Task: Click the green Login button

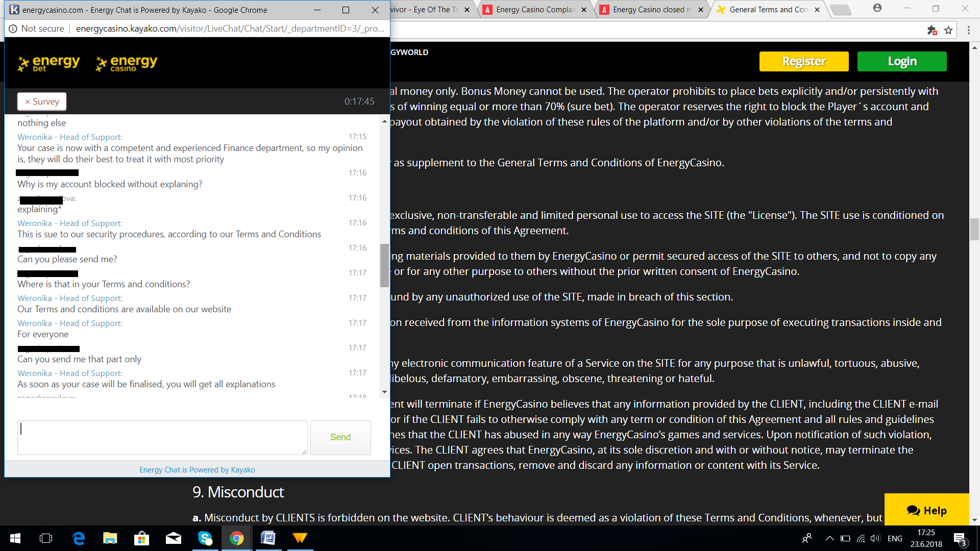Action: (902, 61)
